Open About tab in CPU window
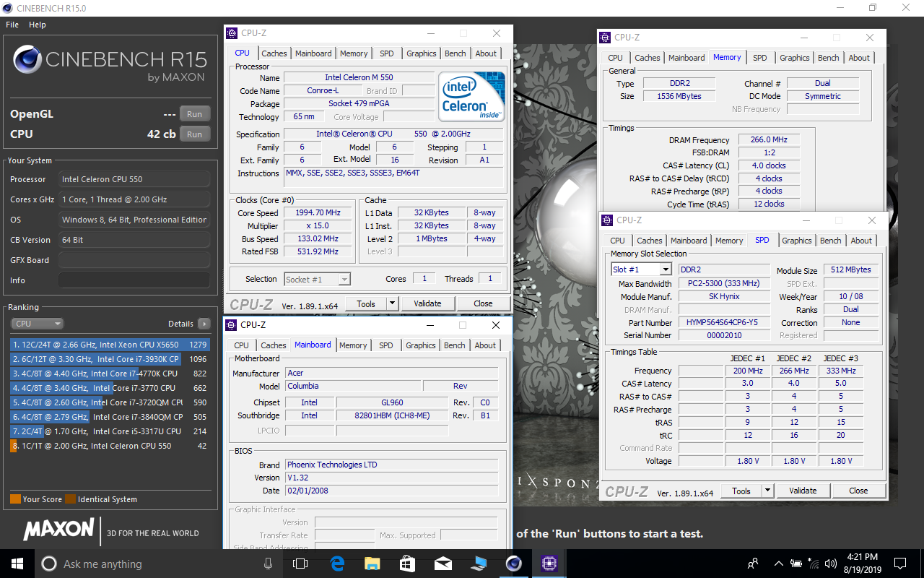 [x=486, y=53]
